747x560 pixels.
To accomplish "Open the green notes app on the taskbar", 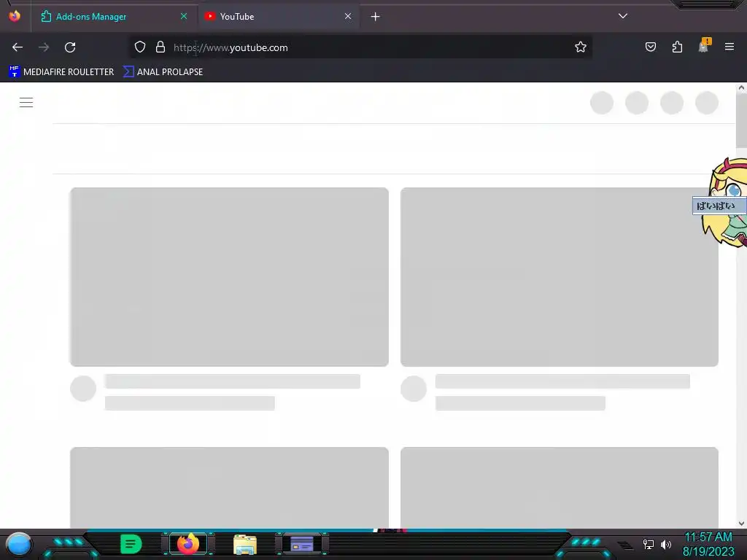I will point(131,544).
